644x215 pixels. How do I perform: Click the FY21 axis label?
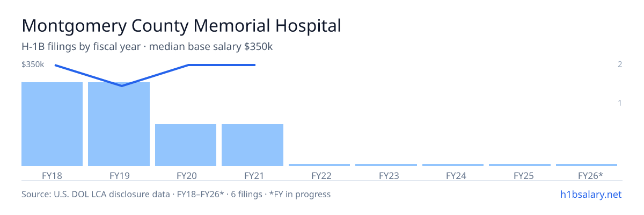click(x=252, y=175)
